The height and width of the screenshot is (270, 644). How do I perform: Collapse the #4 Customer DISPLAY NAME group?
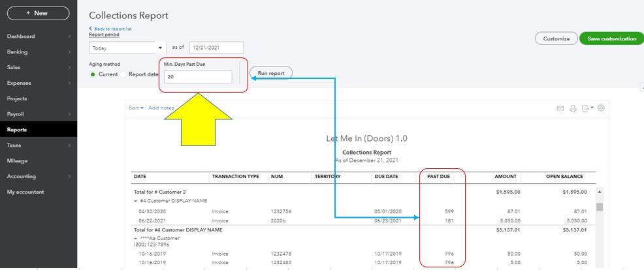137,201
